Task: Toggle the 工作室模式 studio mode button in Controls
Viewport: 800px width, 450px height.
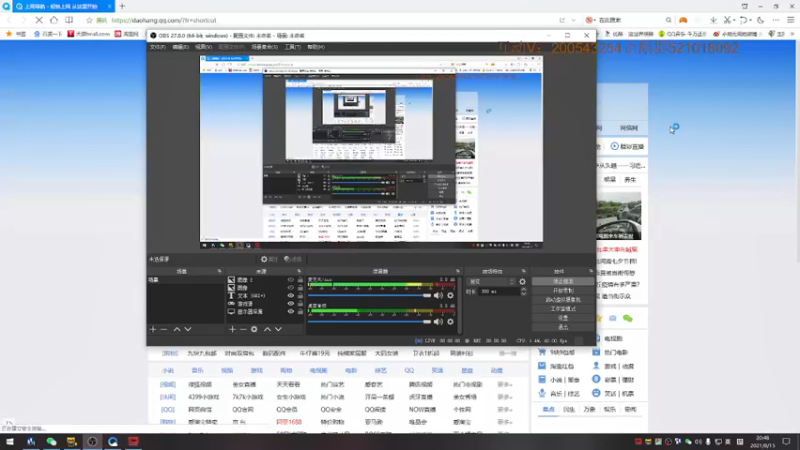Action: [563, 309]
